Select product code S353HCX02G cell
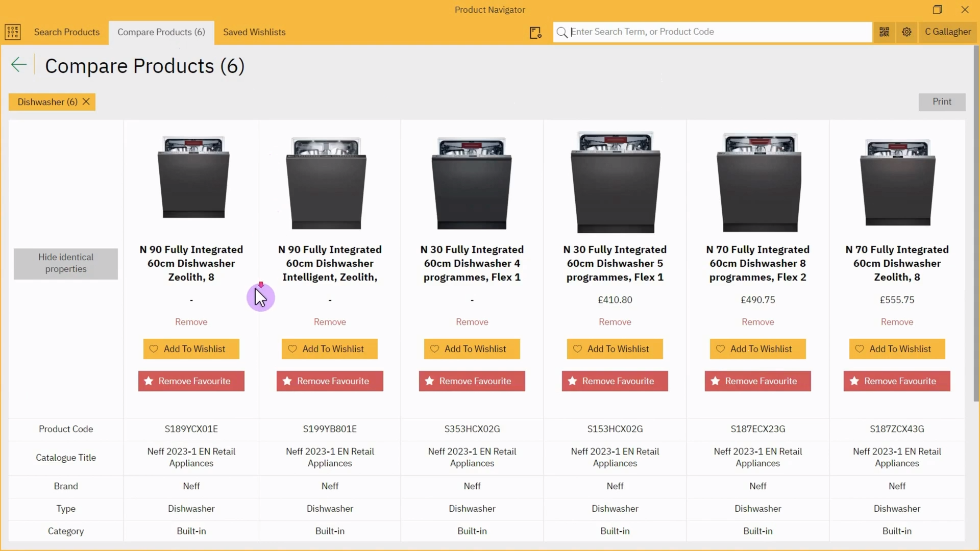 pyautogui.click(x=472, y=429)
